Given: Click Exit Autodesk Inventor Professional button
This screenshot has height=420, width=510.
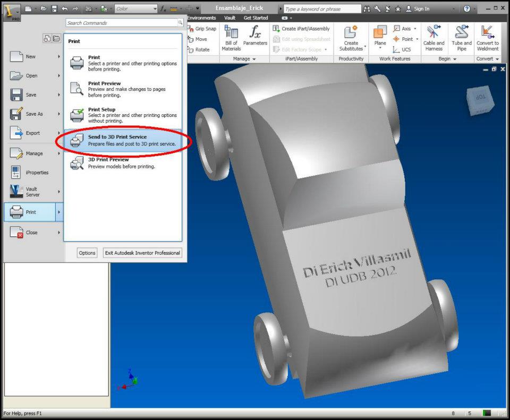Looking at the screenshot, I should tap(142, 253).
